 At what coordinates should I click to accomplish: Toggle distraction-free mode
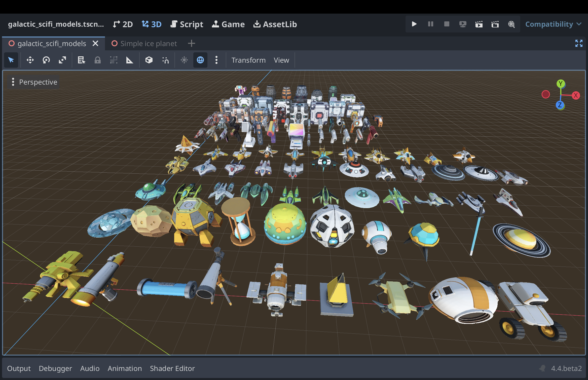579,43
